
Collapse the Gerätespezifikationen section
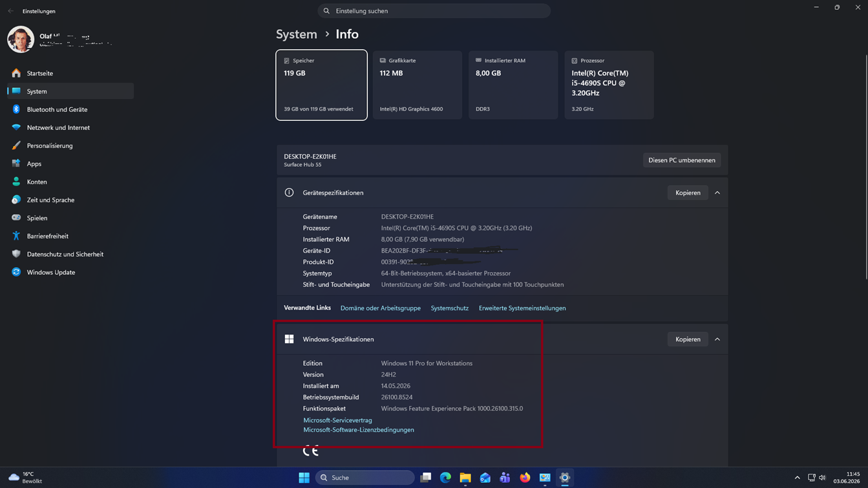717,193
